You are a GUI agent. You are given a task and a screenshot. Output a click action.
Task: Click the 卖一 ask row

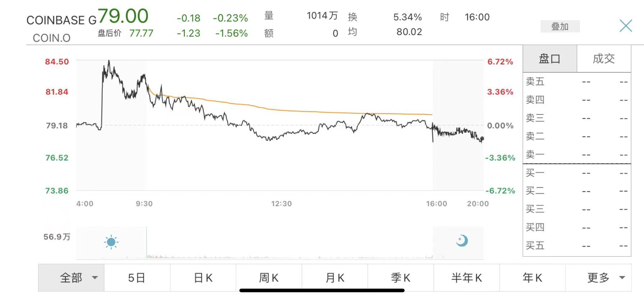click(x=577, y=155)
